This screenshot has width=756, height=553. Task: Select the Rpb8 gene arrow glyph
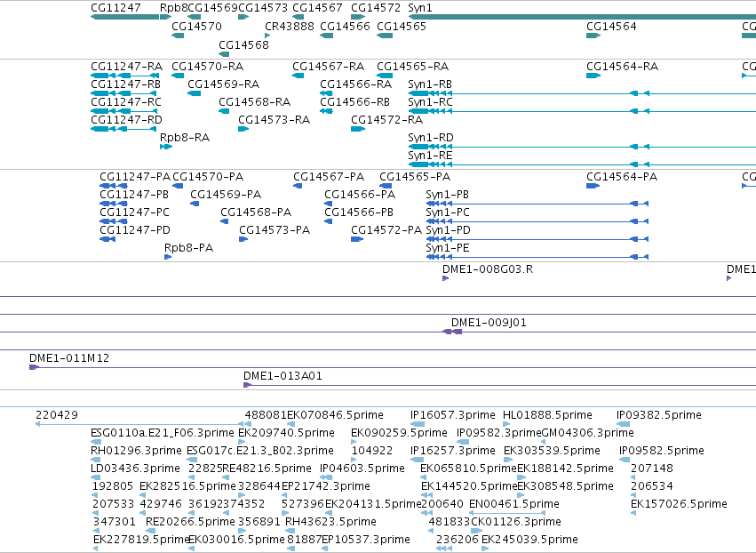(165, 17)
